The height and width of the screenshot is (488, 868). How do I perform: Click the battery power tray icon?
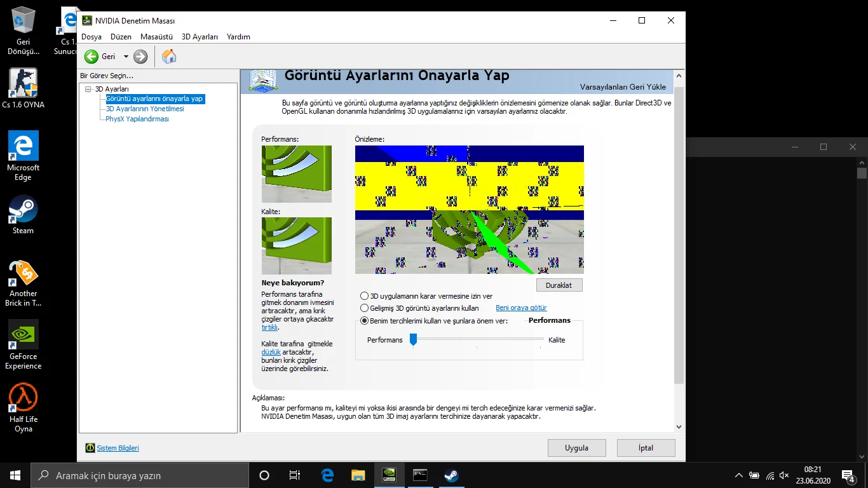click(x=754, y=475)
